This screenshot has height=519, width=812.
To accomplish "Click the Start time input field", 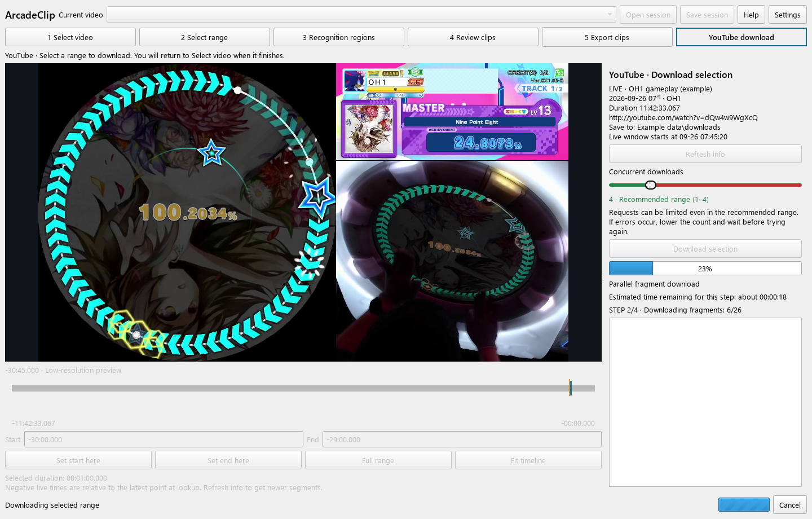I will click(164, 439).
